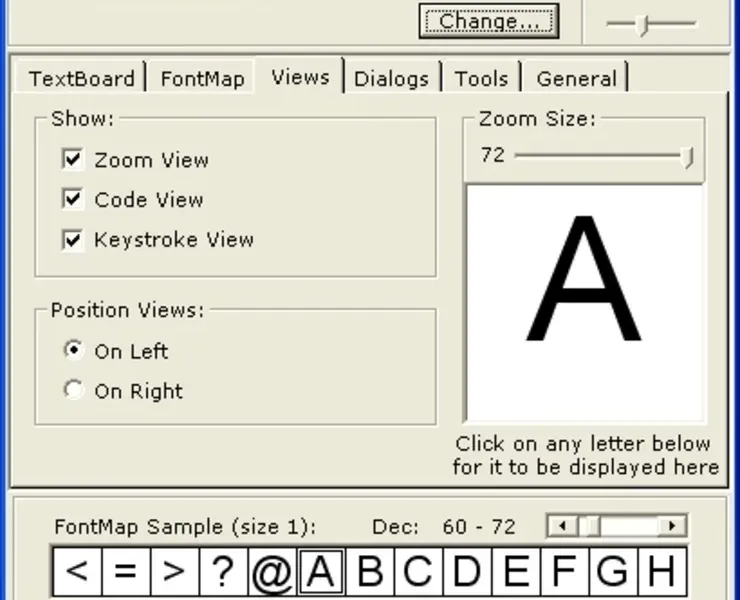This screenshot has width=740, height=600.
Task: Click the '@' character cell in FontMap sample
Action: click(x=271, y=573)
